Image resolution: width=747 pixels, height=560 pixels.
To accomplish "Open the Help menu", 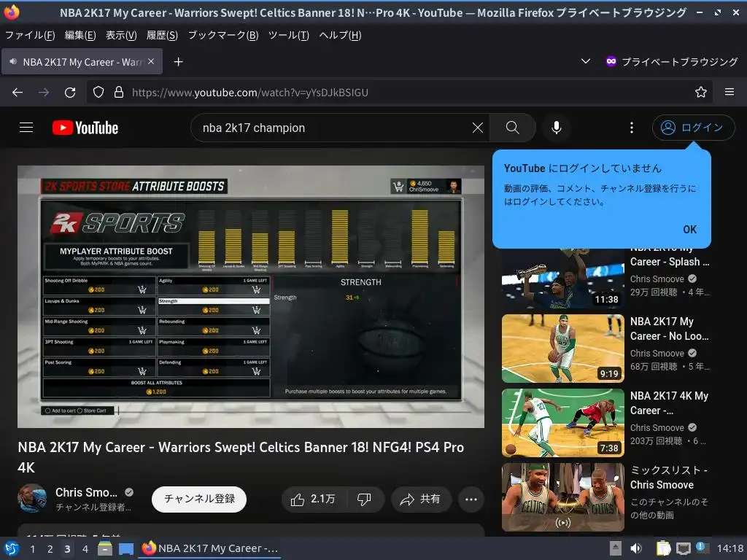I will click(x=340, y=35).
